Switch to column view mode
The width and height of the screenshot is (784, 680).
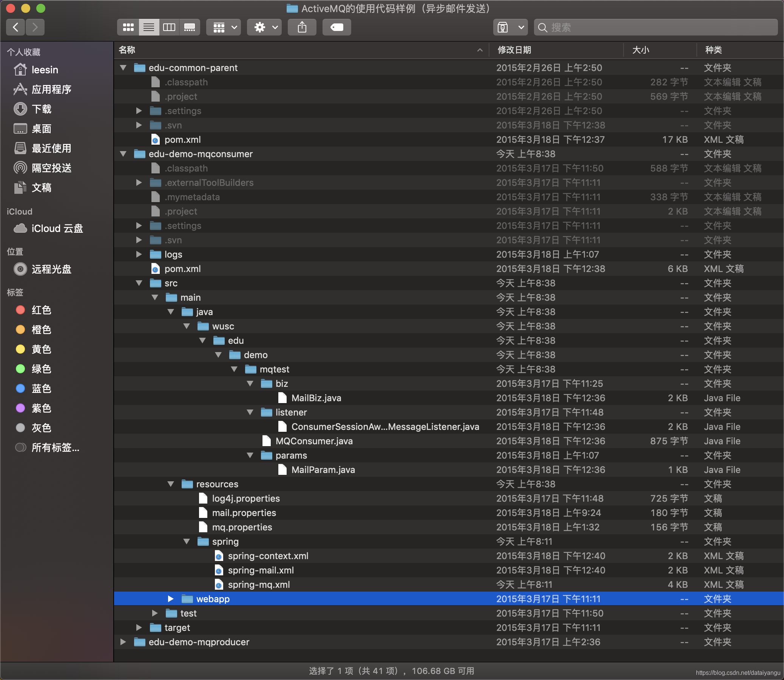169,27
